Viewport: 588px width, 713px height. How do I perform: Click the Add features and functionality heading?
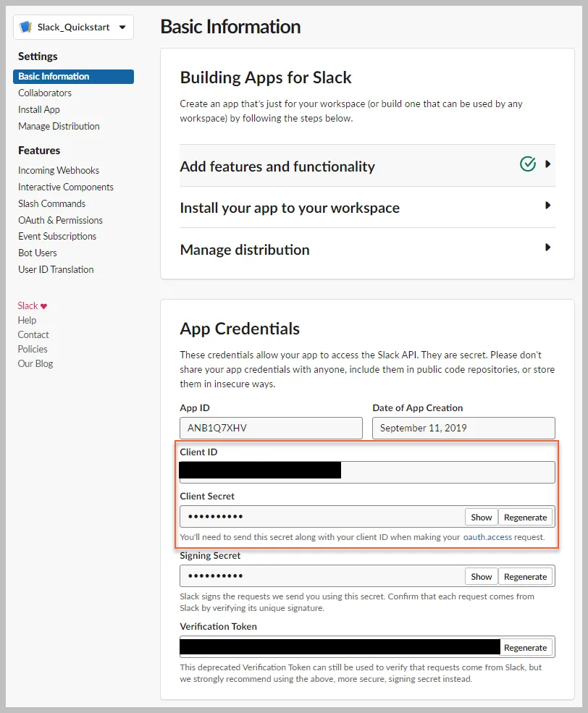[277, 166]
